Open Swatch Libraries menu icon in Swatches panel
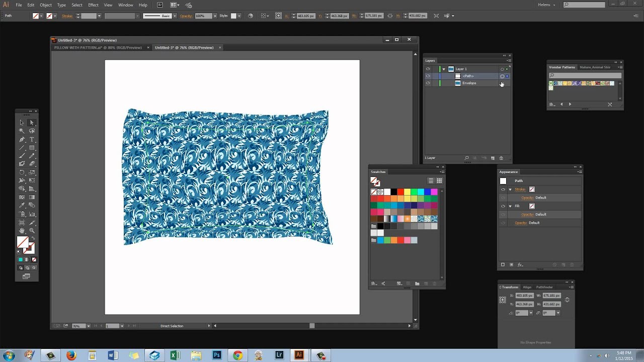644x362 pixels. coord(374,284)
